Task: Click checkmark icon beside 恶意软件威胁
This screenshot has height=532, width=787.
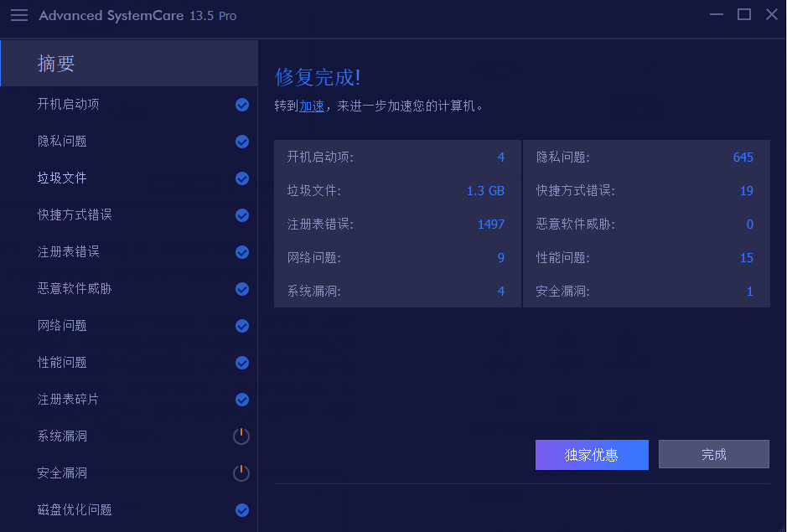Action: point(242,289)
